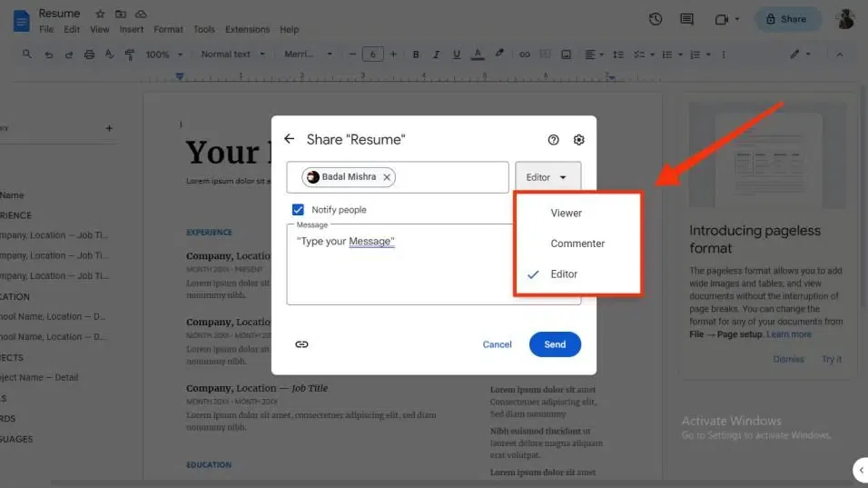Open the Editor role dropdown
This screenshot has width=868, height=488.
click(547, 177)
